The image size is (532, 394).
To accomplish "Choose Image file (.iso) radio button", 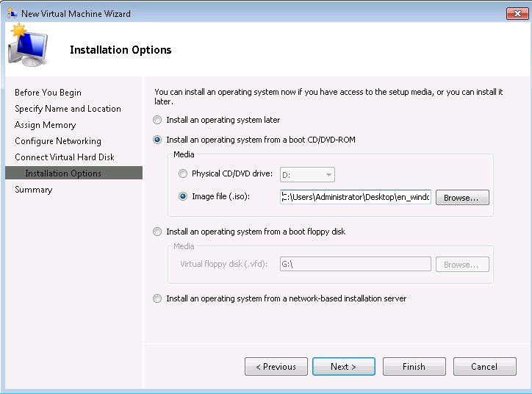I will click(x=183, y=197).
